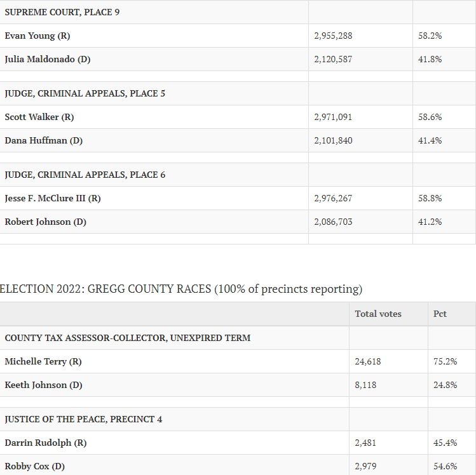Select Judge, Criminal Appeals, Place 5 heading
This screenshot has height=475, width=476.
point(85,93)
